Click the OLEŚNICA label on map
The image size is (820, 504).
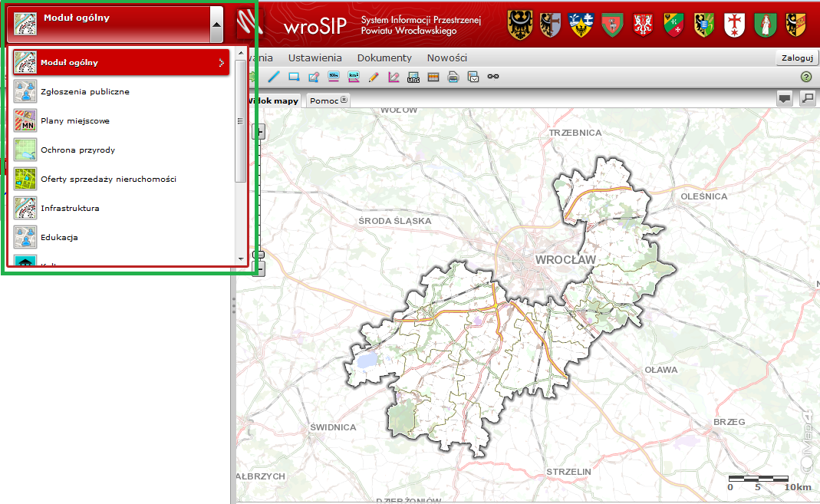pyautogui.click(x=704, y=196)
